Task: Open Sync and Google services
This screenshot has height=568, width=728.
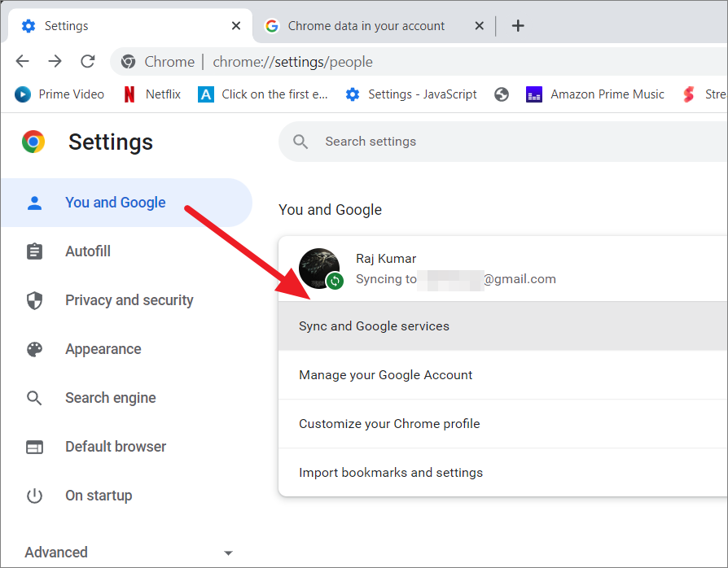Action: point(503,326)
